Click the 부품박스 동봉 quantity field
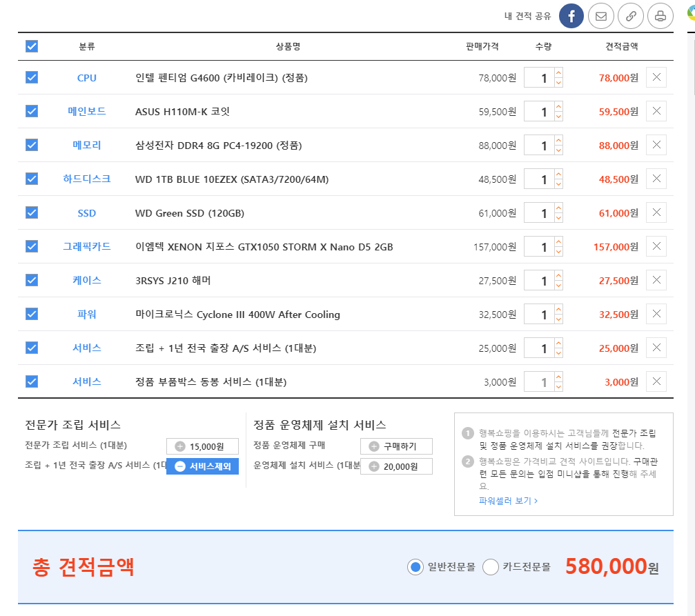This screenshot has width=695, height=616. click(x=539, y=381)
